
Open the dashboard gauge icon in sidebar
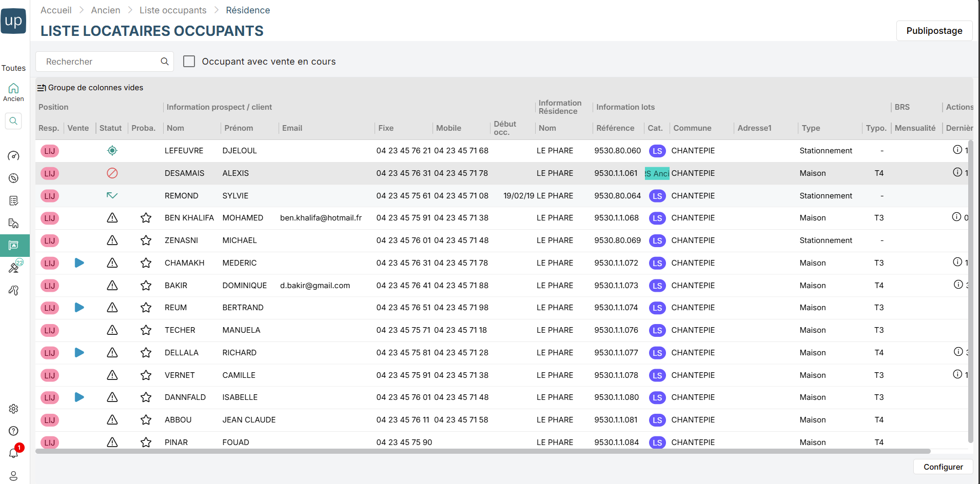click(14, 156)
